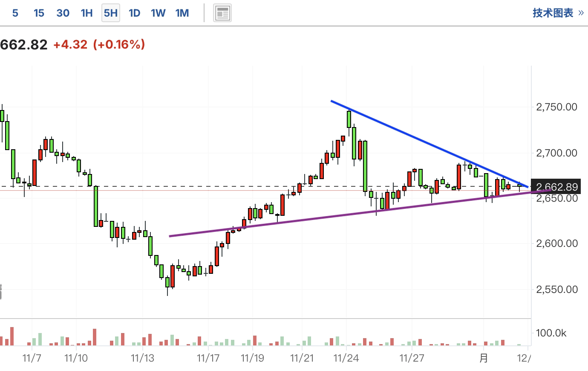The width and height of the screenshot is (588, 371).
Task: Click the 11/19 date label
Action: (x=252, y=358)
